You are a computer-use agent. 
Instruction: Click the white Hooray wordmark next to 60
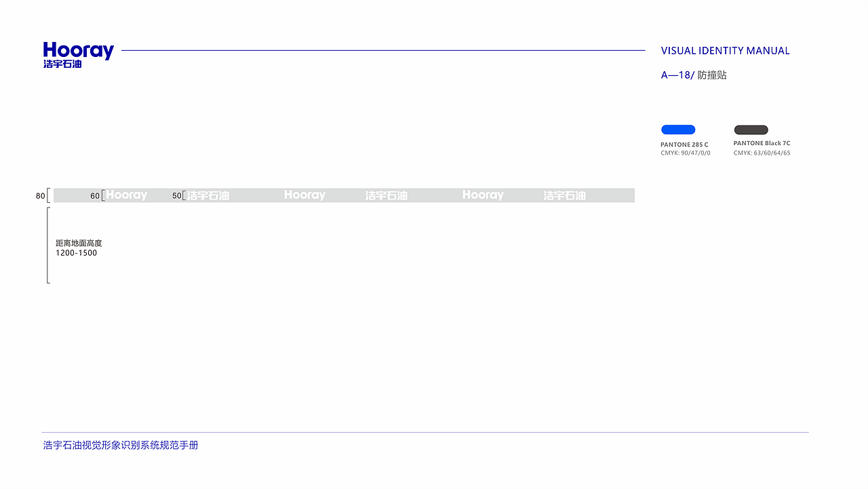(x=127, y=195)
